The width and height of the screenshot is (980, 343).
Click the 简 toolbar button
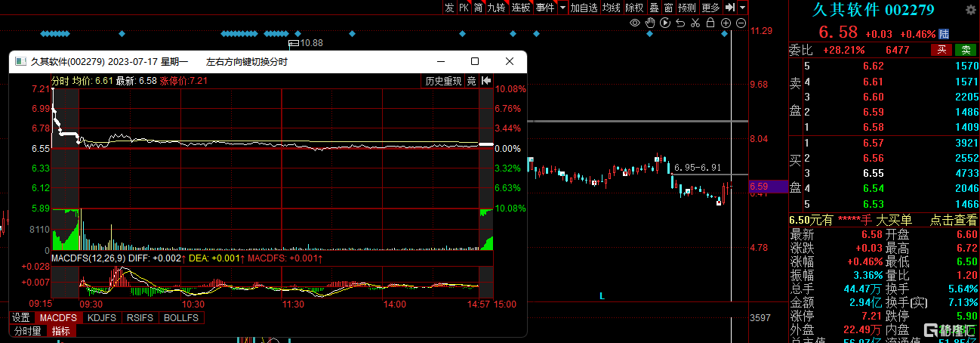click(x=478, y=8)
